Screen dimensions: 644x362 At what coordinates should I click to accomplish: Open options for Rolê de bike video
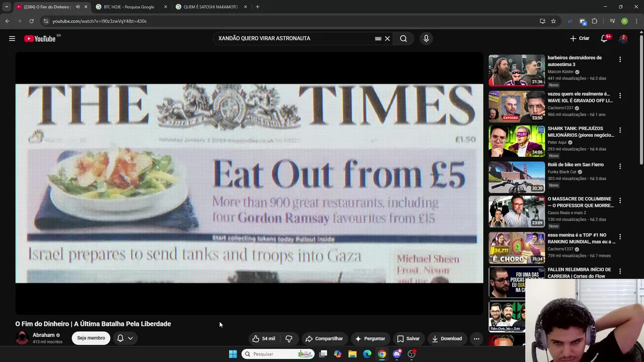[x=620, y=166]
